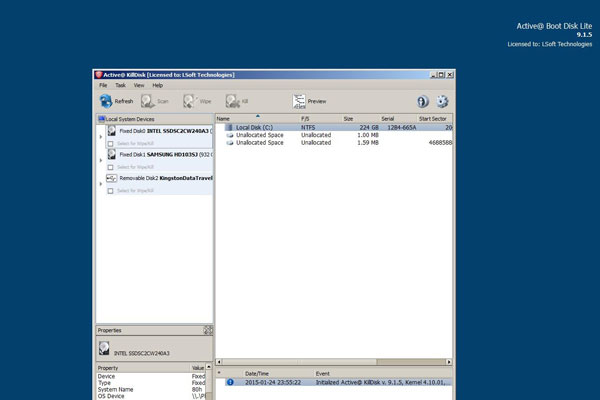Click the second Unallocated Space icon (1.59 MB)
Image resolution: width=600 pixels, height=400 pixels.
(230, 143)
